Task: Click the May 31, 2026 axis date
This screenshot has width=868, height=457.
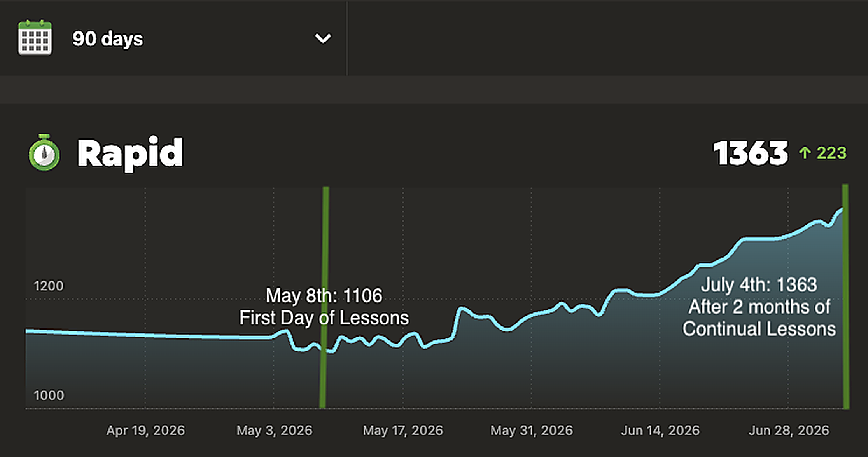Action: tap(532, 431)
